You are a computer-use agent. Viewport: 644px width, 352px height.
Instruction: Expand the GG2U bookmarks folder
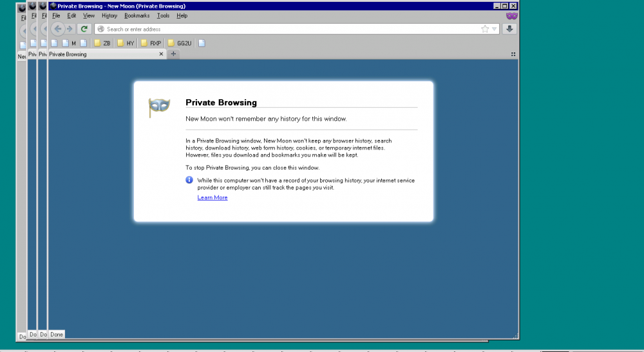[182, 43]
